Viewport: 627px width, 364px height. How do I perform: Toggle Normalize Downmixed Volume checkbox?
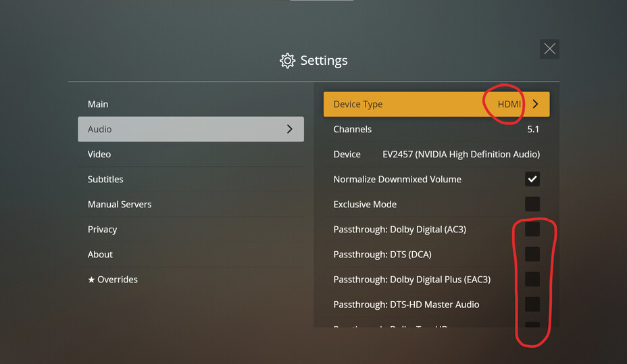tap(532, 179)
